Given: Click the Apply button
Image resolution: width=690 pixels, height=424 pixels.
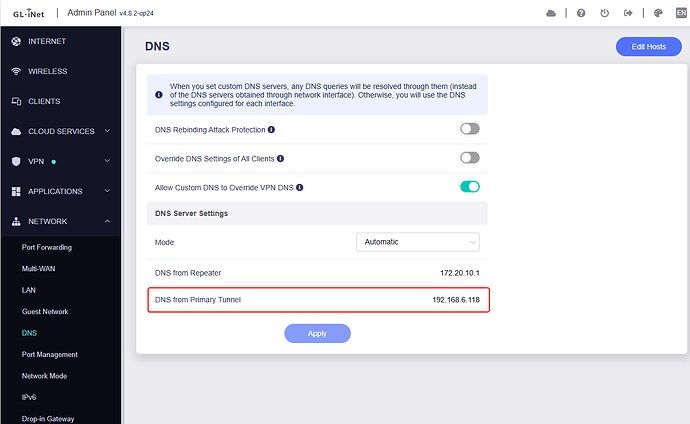Looking at the screenshot, I should click(x=317, y=333).
